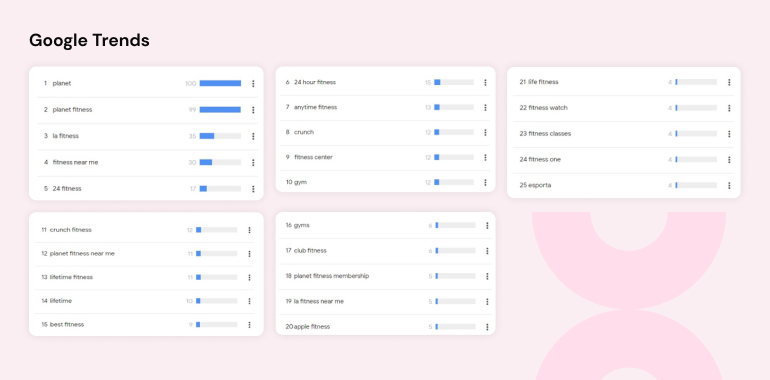Open options menu for fitness watch

[729, 108]
